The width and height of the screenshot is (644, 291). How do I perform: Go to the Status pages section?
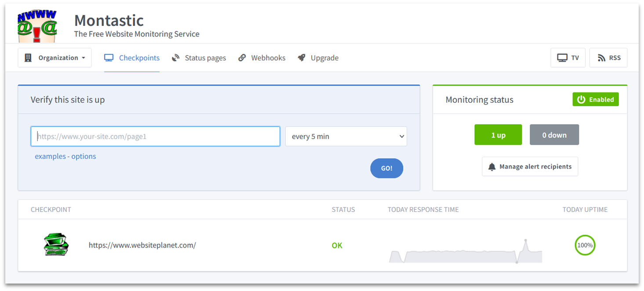point(204,57)
